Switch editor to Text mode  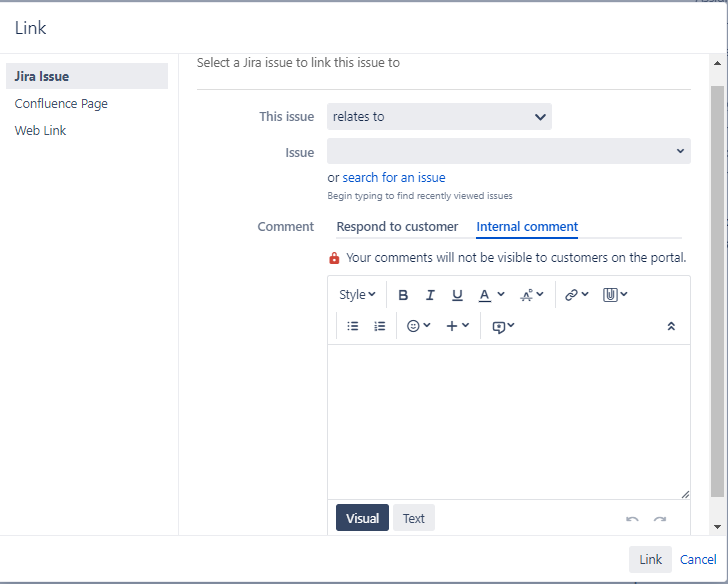click(414, 518)
